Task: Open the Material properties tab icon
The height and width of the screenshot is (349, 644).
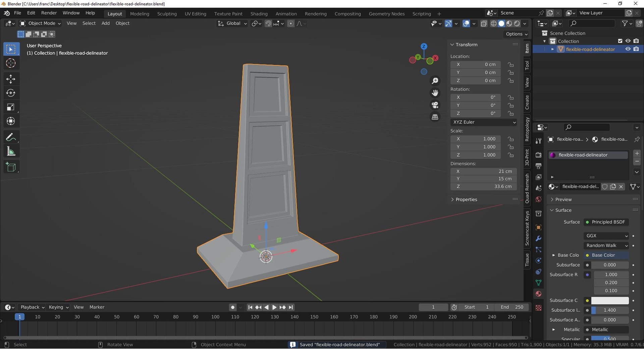Action: tap(538, 294)
